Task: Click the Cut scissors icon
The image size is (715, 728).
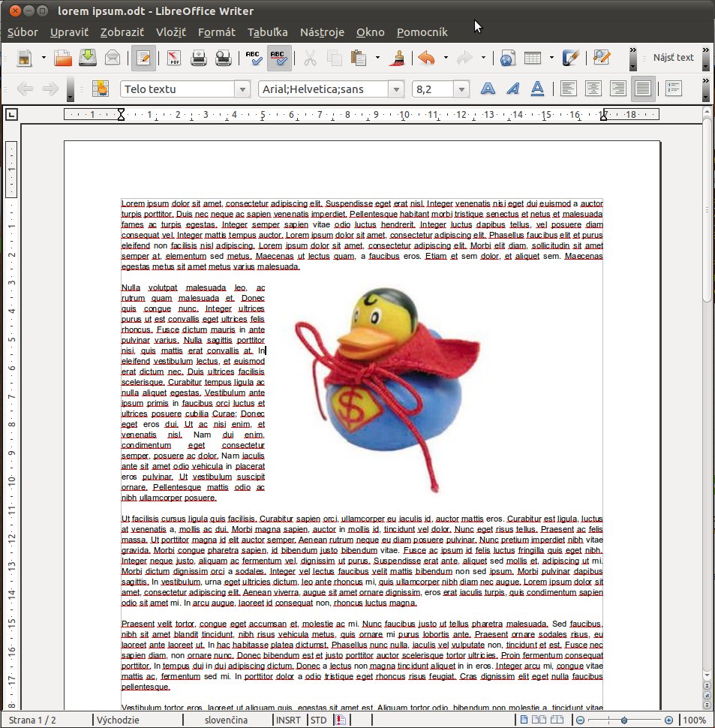Action: (310, 58)
